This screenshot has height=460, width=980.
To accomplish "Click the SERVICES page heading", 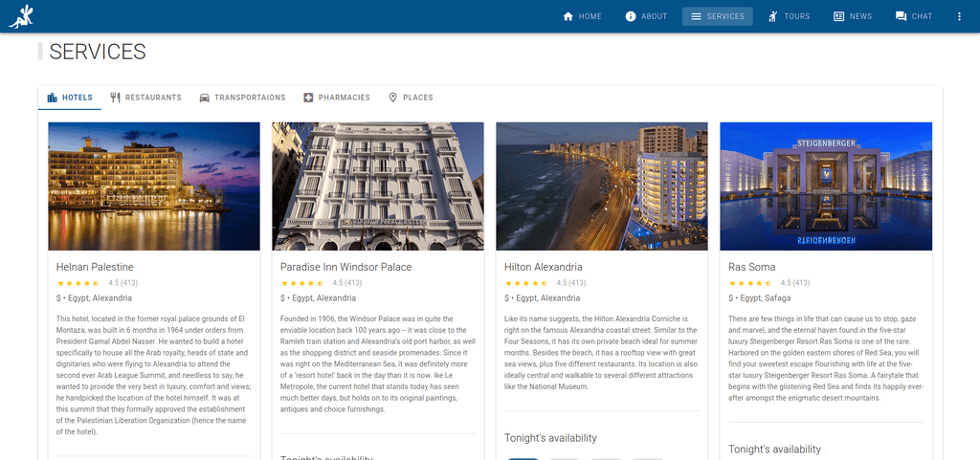I will (98, 52).
